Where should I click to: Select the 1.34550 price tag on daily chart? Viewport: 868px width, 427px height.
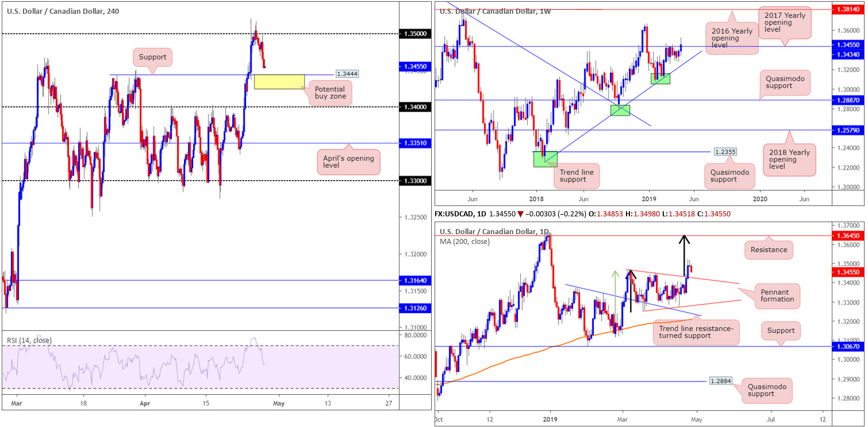click(x=847, y=271)
